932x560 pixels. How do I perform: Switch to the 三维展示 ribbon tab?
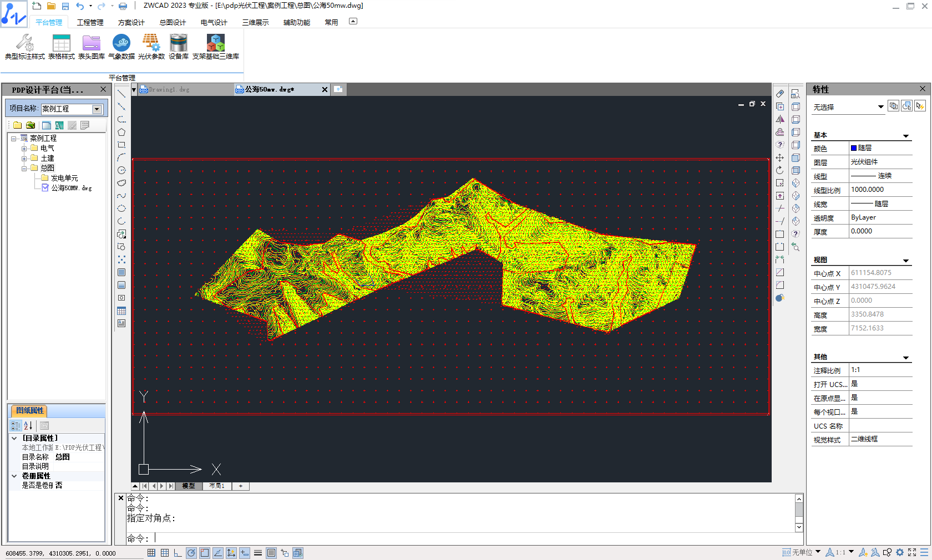pyautogui.click(x=255, y=23)
